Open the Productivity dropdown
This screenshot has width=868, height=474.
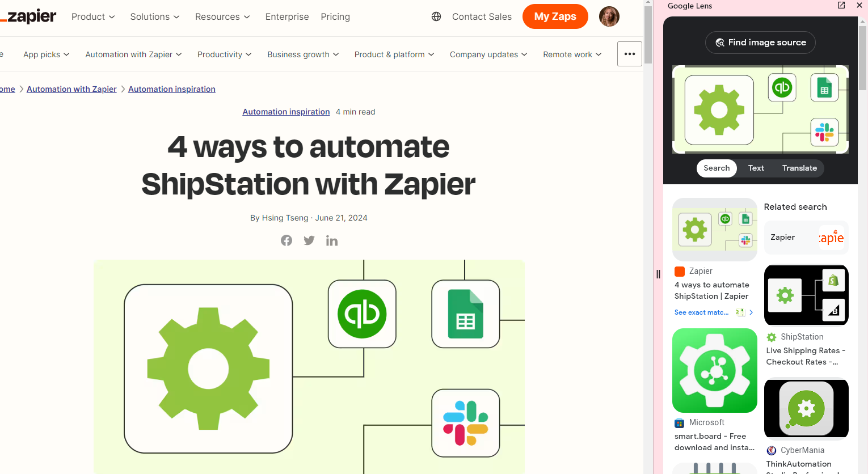225,54
